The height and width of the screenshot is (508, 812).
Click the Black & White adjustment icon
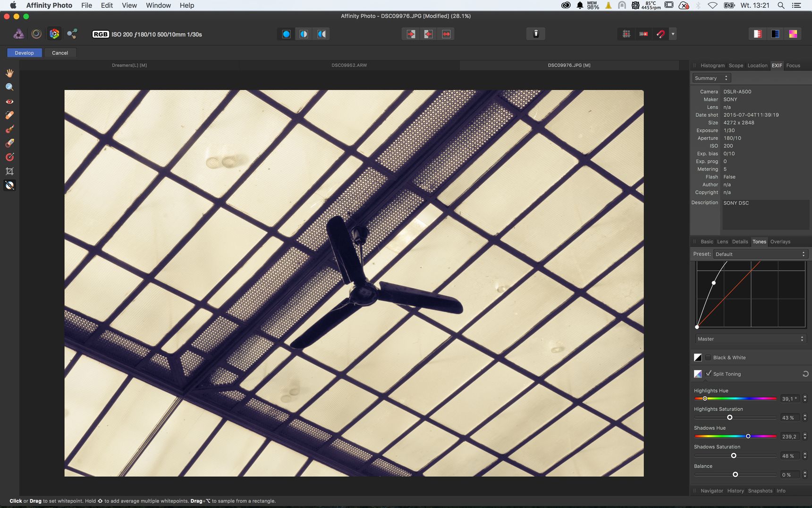click(698, 357)
